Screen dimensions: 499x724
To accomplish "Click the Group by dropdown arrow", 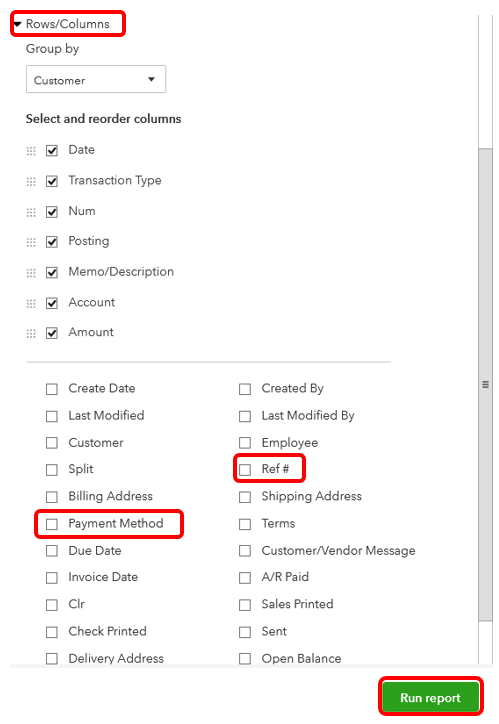I will coord(151,79).
